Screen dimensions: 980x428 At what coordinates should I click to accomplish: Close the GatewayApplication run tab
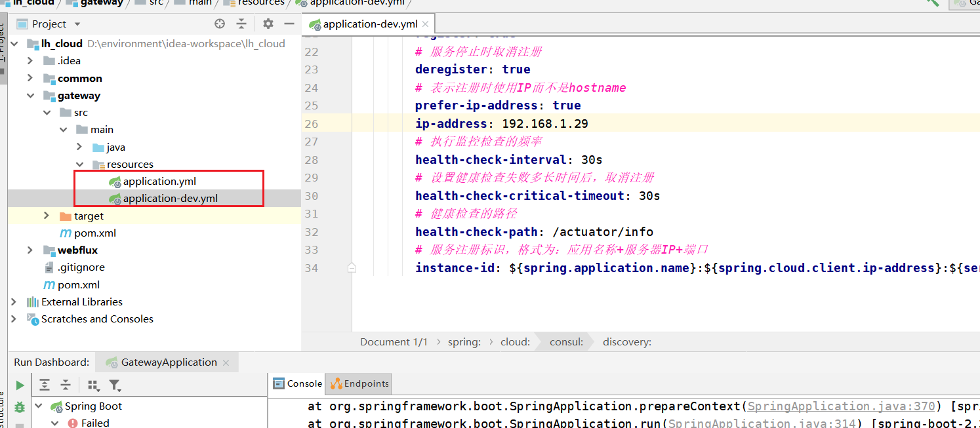[226, 362]
